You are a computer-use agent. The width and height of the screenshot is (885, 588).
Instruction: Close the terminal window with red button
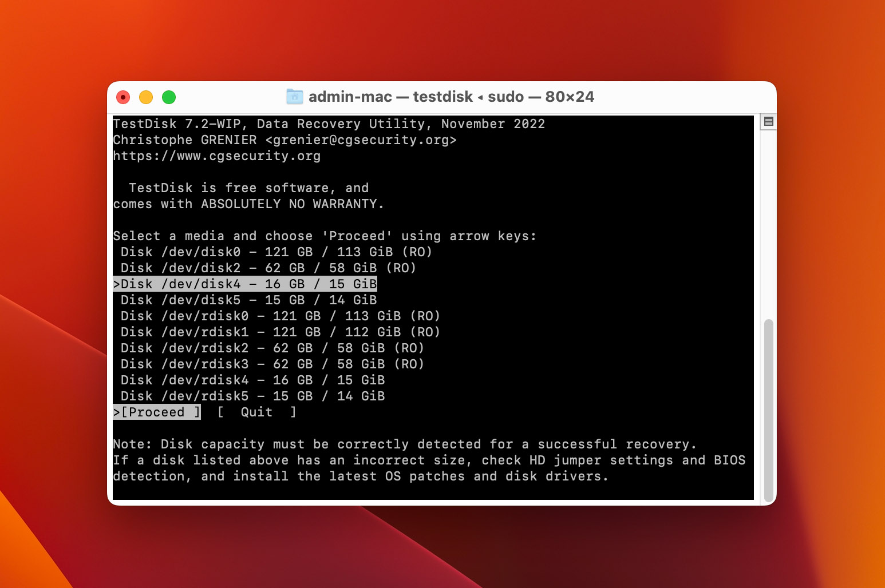[x=123, y=97]
